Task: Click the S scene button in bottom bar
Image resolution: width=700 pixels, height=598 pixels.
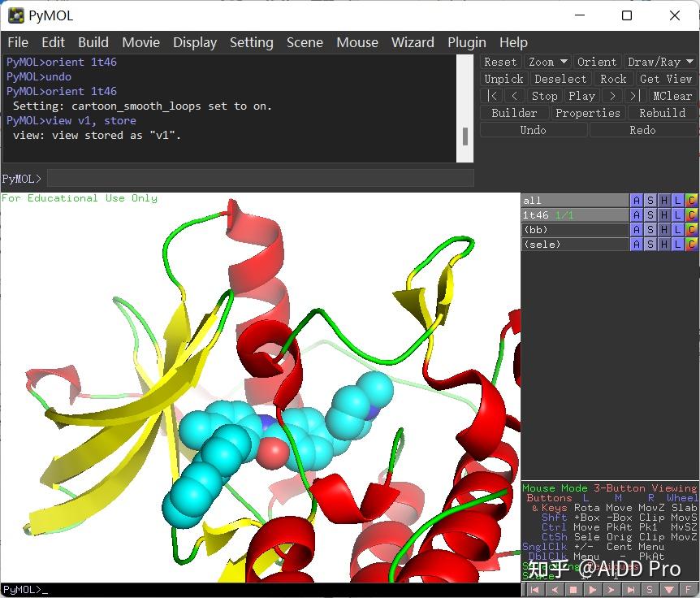Action: point(650,590)
